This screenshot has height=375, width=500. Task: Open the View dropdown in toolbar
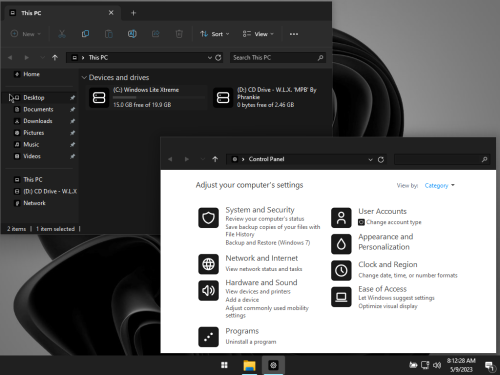258,34
